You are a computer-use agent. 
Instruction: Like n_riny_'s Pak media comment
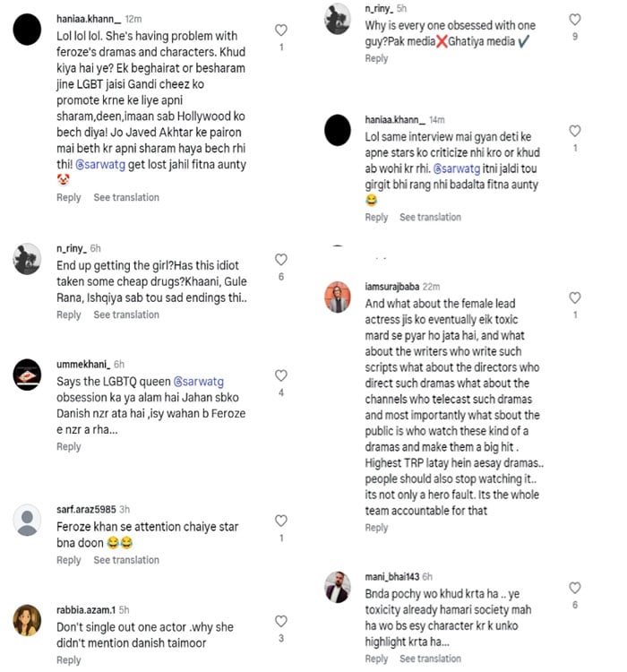(x=575, y=20)
